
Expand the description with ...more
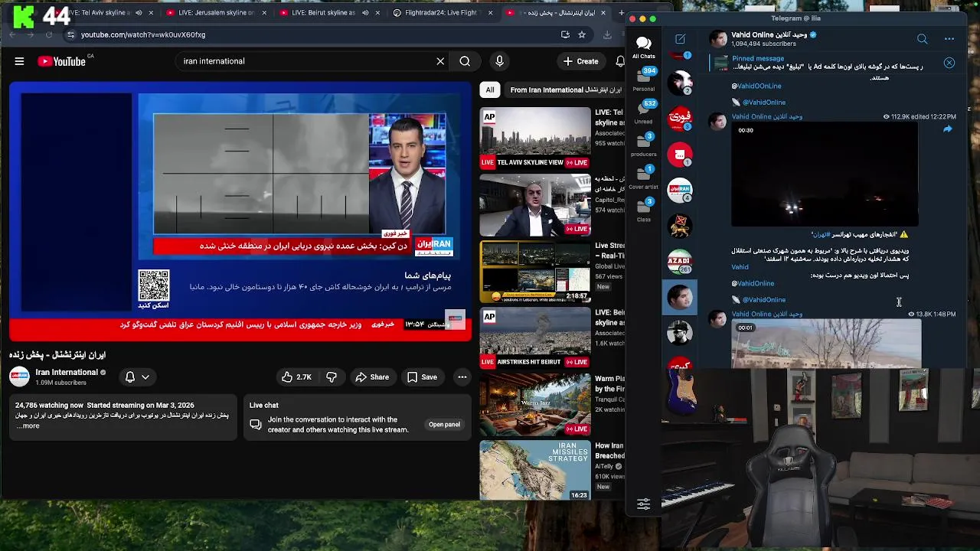28,426
